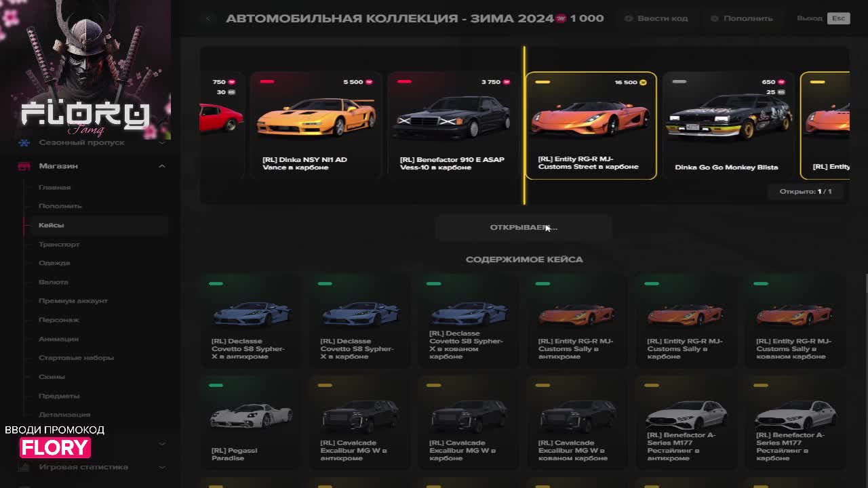
Task: Click the Сезонный пропуск snowflake icon
Action: click(24, 142)
